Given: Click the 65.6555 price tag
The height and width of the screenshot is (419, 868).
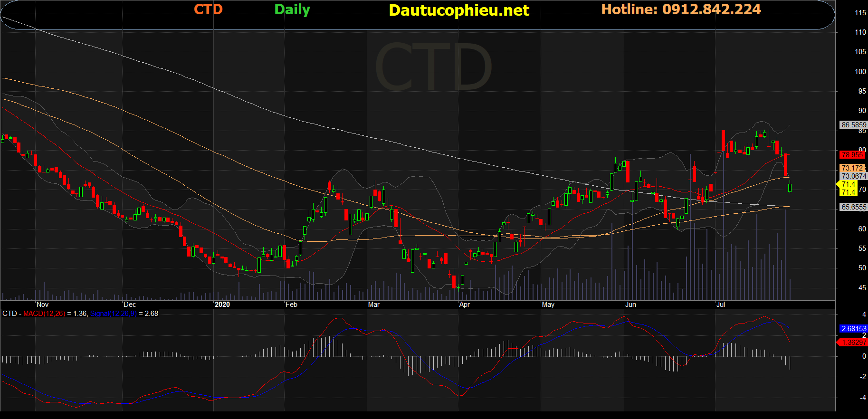Looking at the screenshot, I should pyautogui.click(x=853, y=207).
